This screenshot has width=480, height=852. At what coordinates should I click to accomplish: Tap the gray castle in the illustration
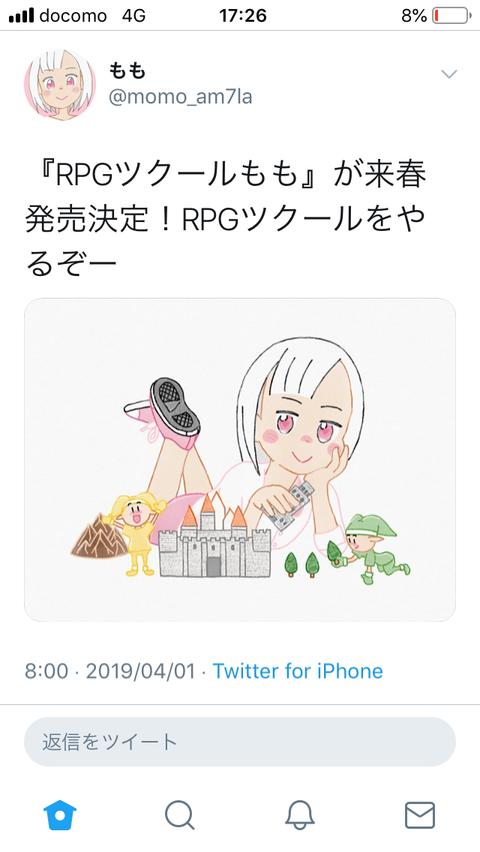coord(215,541)
